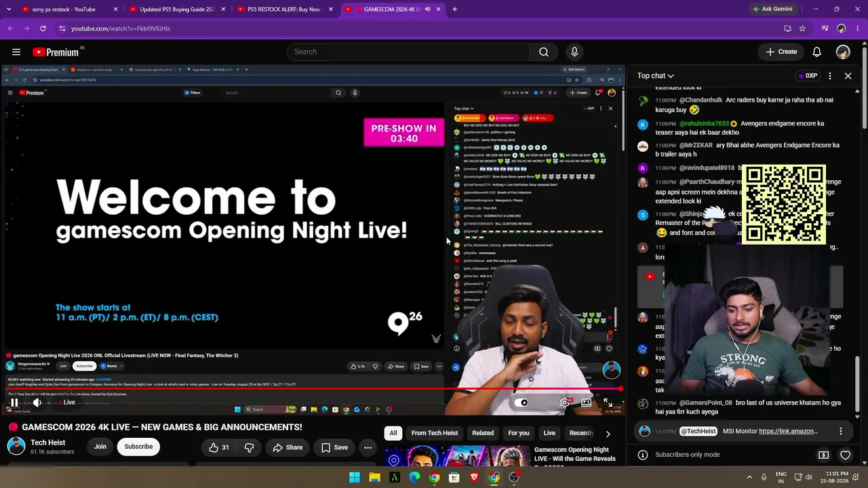The image size is (868, 488).
Task: Show more filter chips with arrow
Action: (608, 434)
